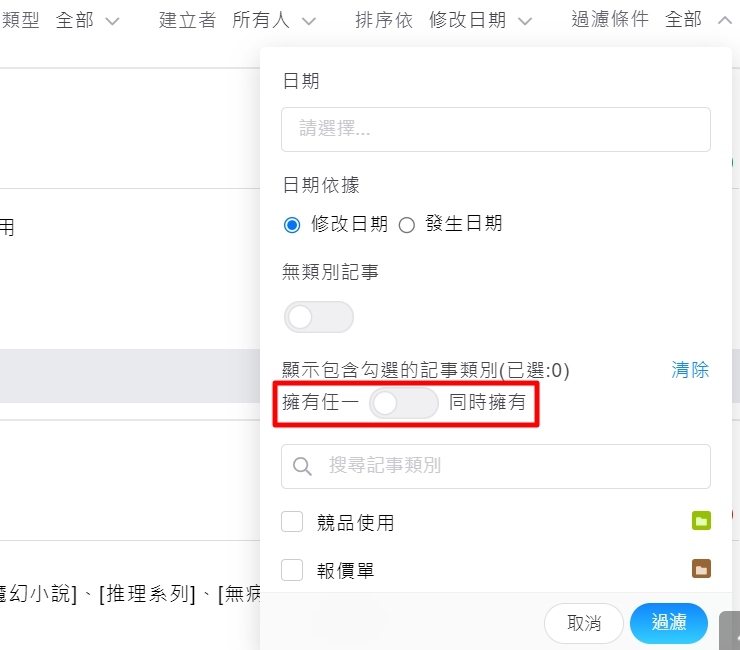Click the brown folder icon beside 報價單
Image resolution: width=740 pixels, height=650 pixels.
[701, 569]
